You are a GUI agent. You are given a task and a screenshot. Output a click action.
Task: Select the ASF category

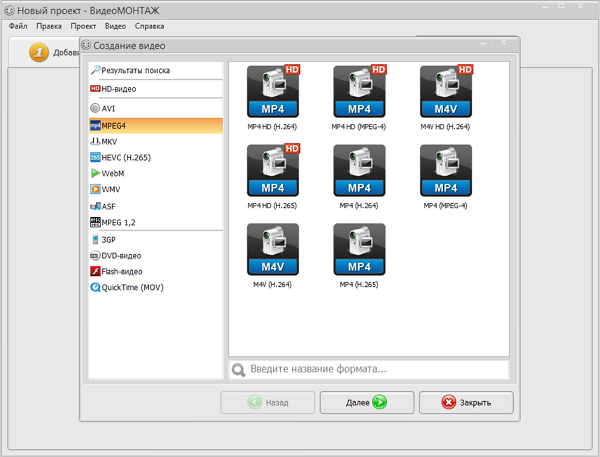[x=156, y=206]
